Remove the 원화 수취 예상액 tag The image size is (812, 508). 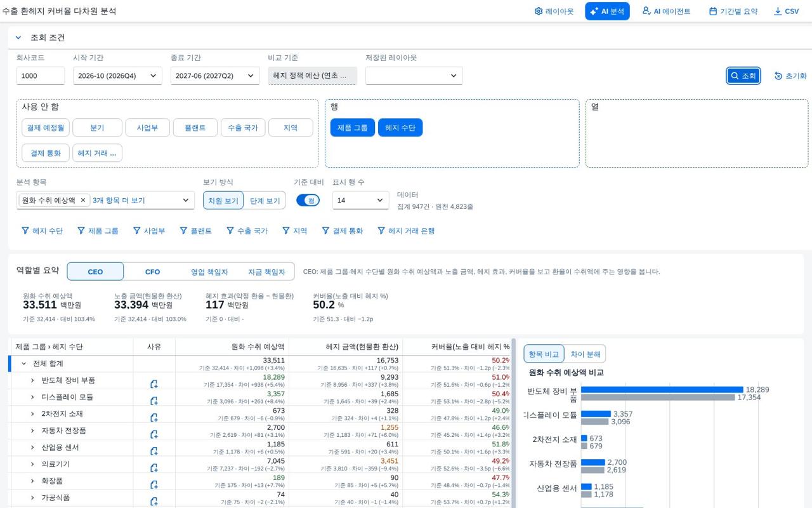pos(82,200)
